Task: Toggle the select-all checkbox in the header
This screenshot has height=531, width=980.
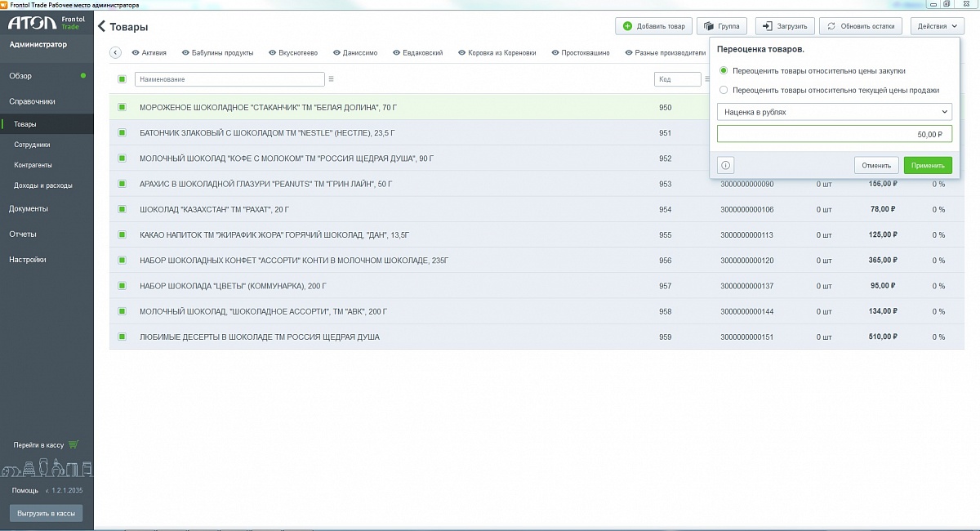Action: point(122,79)
